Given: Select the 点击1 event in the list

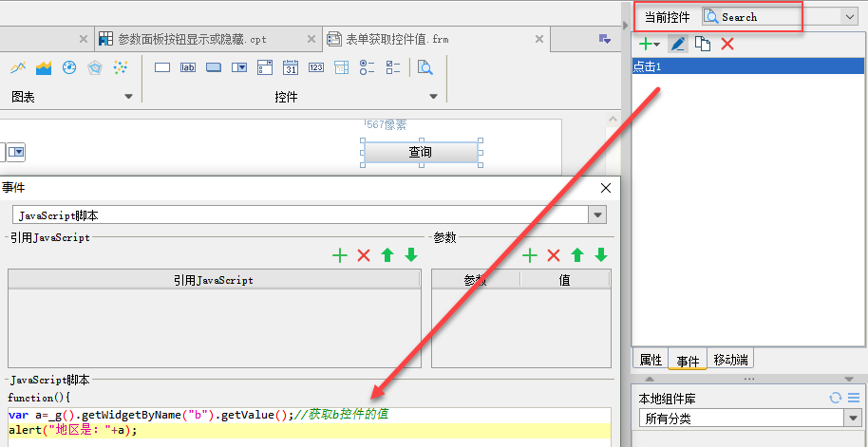Looking at the screenshot, I should click(x=747, y=66).
